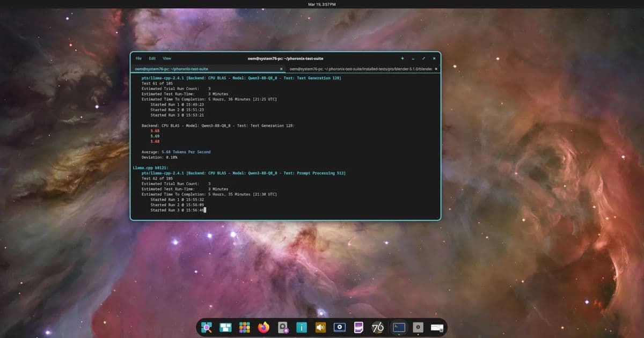Open a new terminal tab with the plus button
The image size is (644, 338).
[402, 58]
